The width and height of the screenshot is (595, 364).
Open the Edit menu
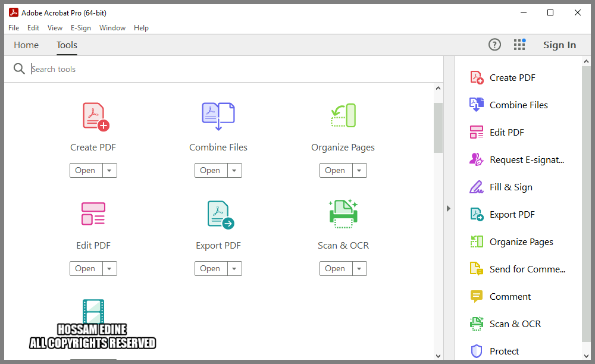pos(33,28)
